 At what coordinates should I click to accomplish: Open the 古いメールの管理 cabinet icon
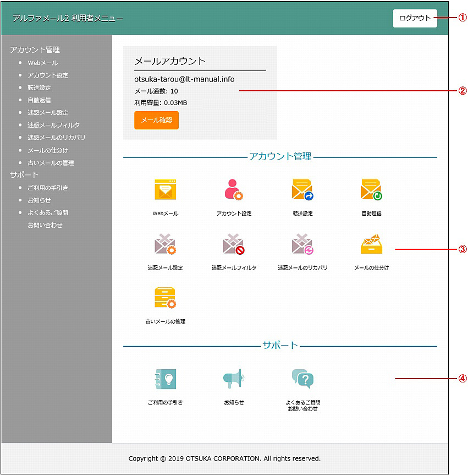click(x=165, y=298)
